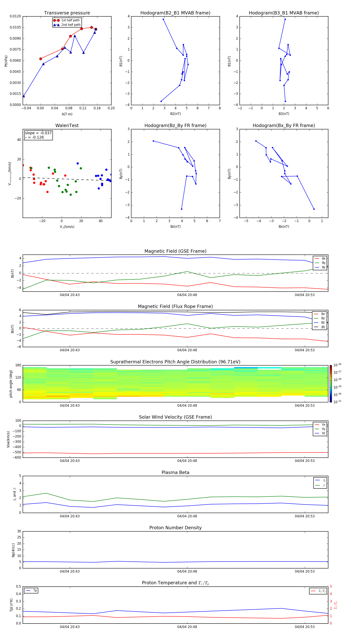Select 'Vx' in the solar wind legend

pos(320,424)
